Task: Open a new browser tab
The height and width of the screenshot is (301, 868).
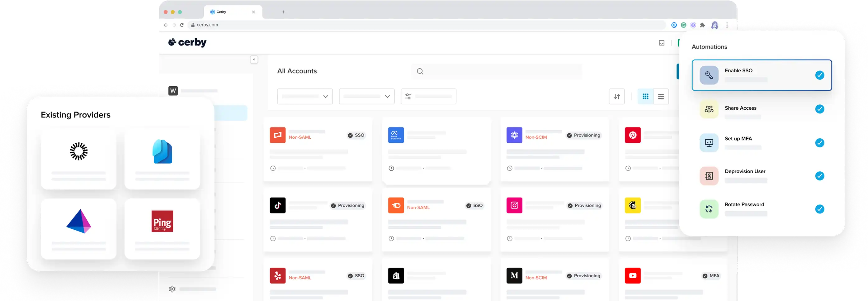Action: point(283,12)
